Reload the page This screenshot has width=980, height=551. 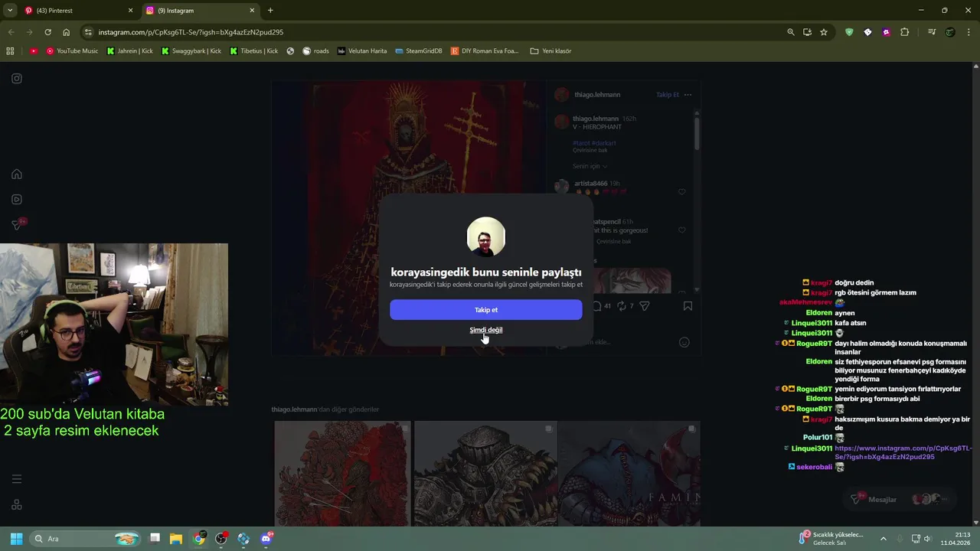(47, 32)
